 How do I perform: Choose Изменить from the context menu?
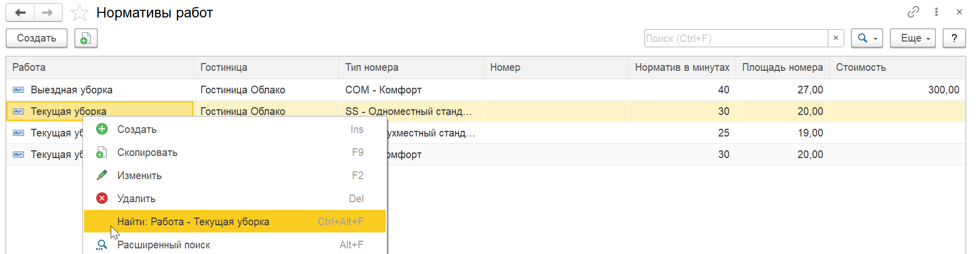click(x=139, y=175)
